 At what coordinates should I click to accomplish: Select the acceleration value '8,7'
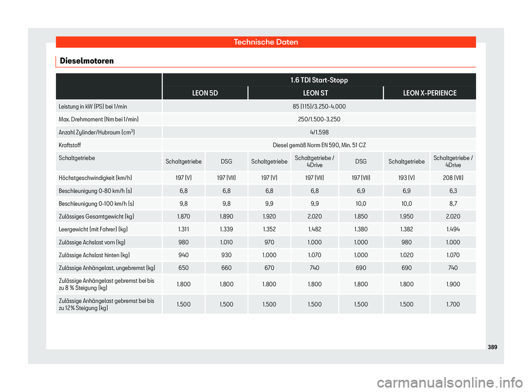tap(453, 204)
